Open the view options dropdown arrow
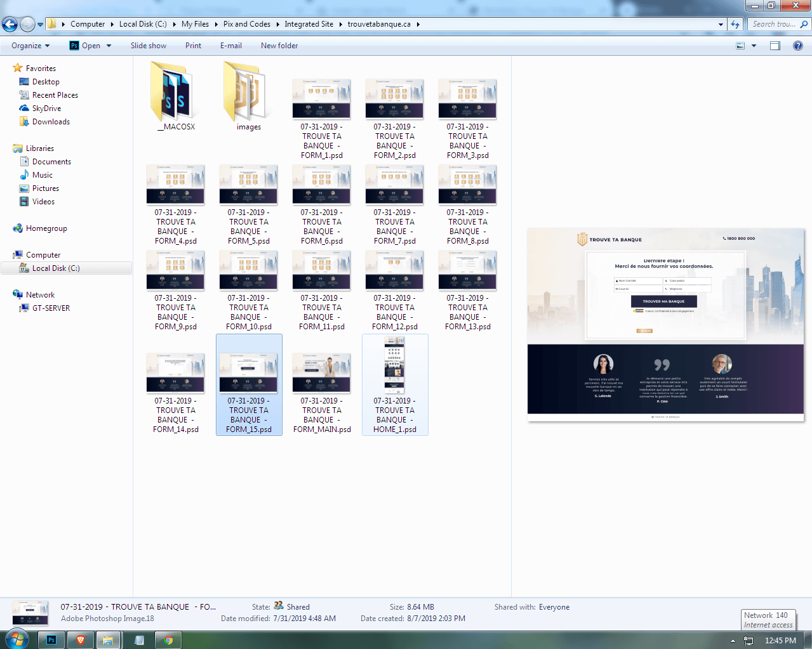Viewport: 812px width, 649px height. click(x=754, y=46)
